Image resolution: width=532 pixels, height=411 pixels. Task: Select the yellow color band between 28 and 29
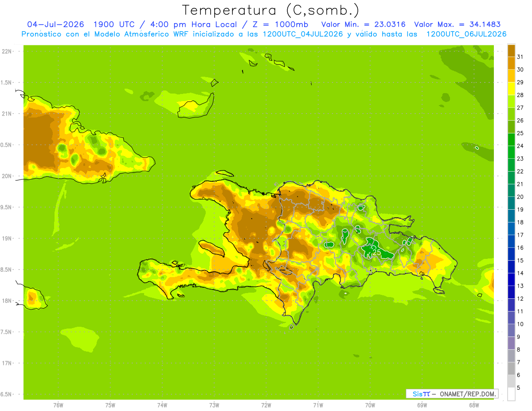(x=511, y=88)
